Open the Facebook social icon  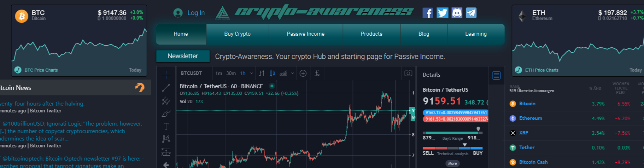click(x=428, y=13)
